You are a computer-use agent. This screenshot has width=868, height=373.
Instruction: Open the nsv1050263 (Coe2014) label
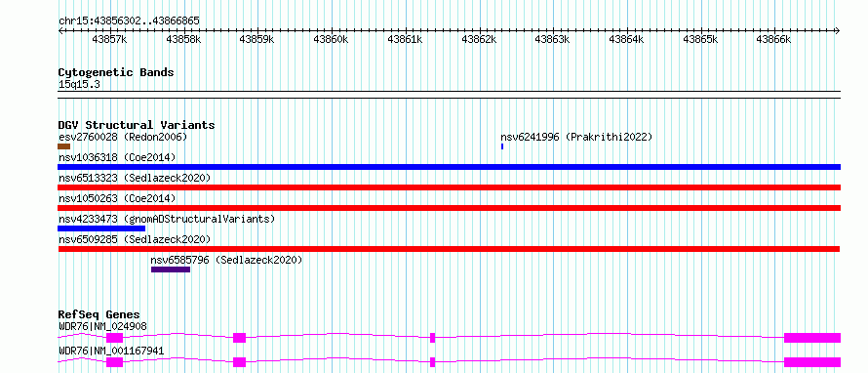[117, 198]
